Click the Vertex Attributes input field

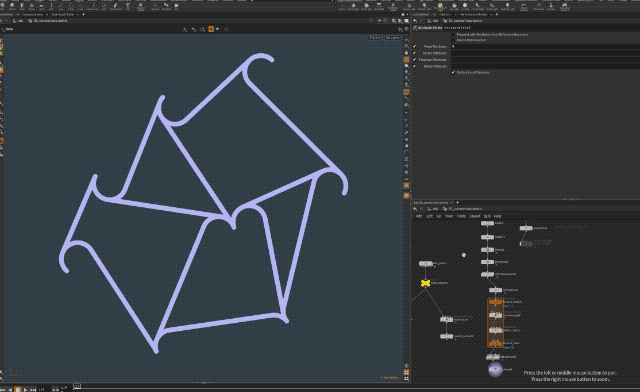click(x=545, y=53)
